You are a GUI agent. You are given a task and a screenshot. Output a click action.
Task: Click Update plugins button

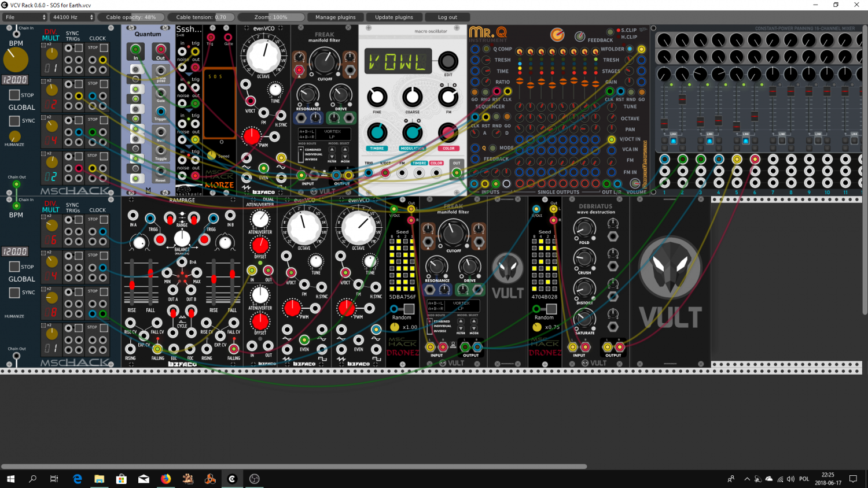tap(394, 17)
